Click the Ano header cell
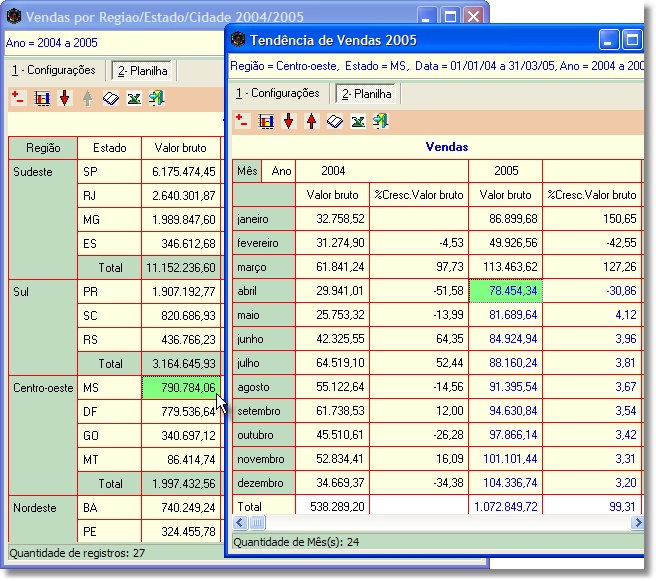 [279, 171]
